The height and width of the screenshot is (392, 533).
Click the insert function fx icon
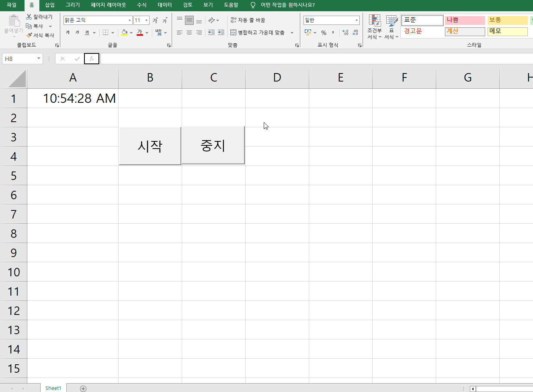point(92,59)
